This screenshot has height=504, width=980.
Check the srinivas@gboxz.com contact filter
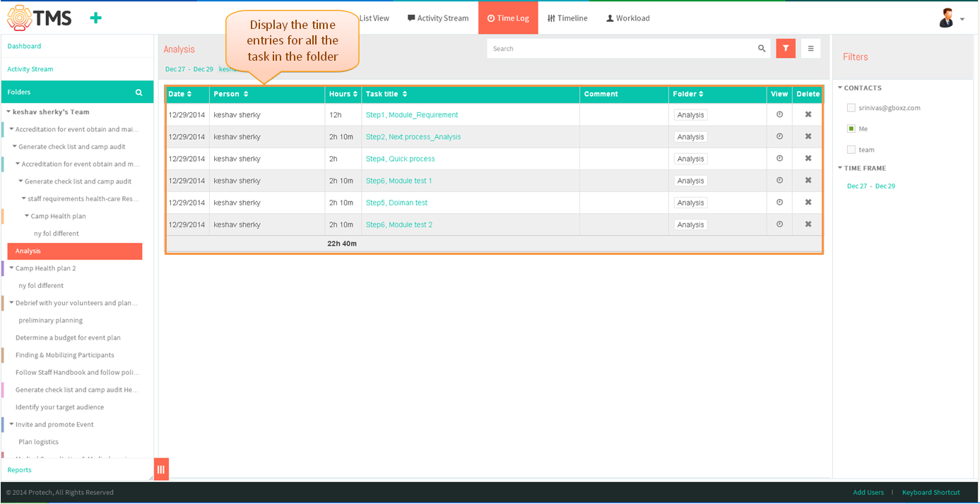[851, 108]
